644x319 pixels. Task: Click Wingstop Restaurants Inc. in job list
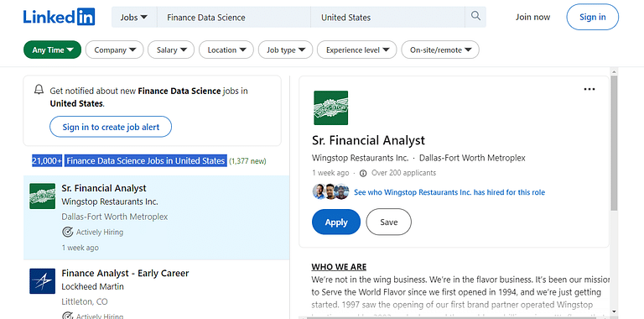(x=110, y=201)
